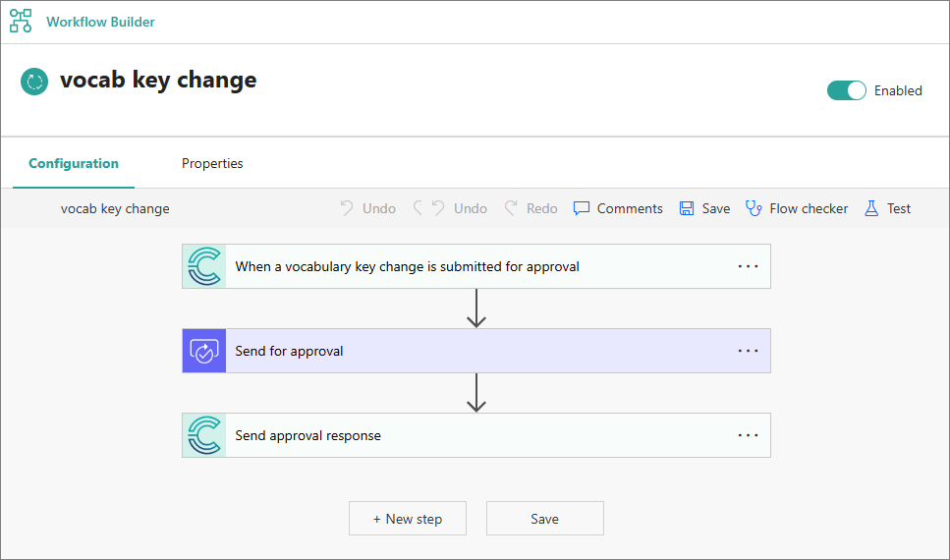Click the Redo label in the toolbar
950x560 pixels.
click(541, 208)
